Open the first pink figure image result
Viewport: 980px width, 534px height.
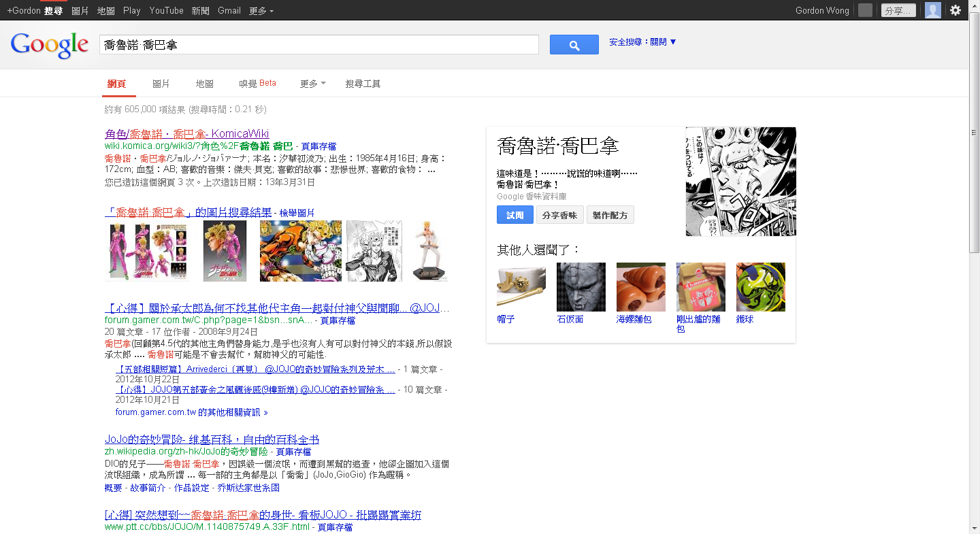click(x=150, y=251)
